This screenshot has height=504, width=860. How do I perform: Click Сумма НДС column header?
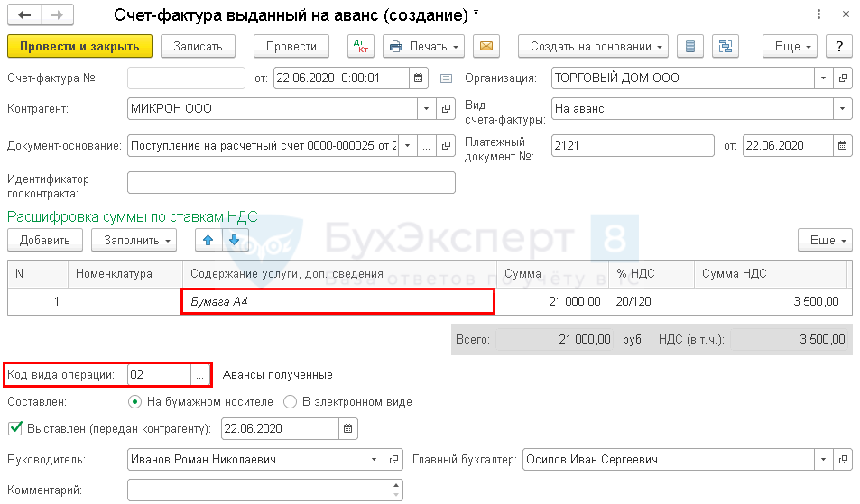771,274
